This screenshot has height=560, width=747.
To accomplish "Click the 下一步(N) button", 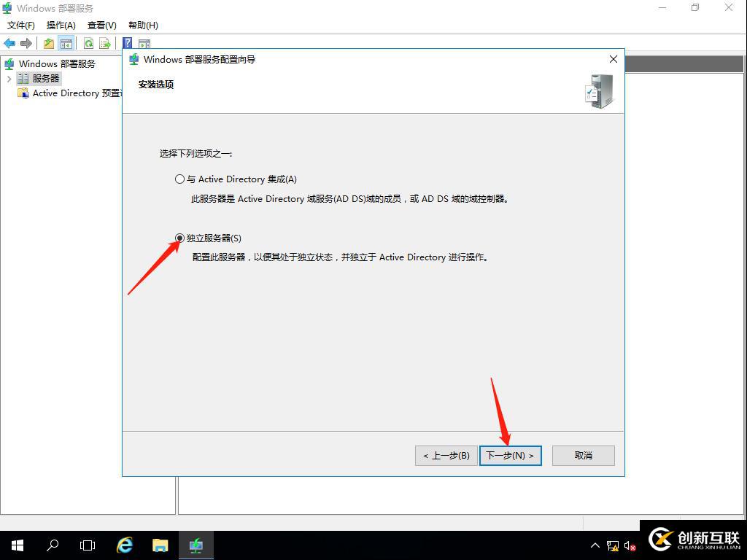I will [x=510, y=455].
